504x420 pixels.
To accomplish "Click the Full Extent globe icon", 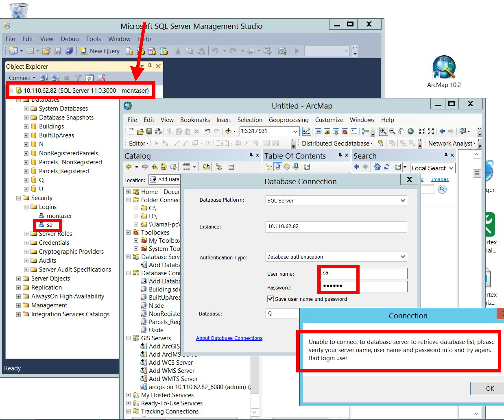I will pos(410,131).
